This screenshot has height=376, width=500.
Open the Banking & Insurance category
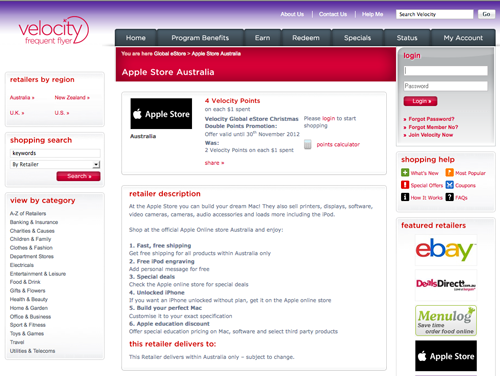click(x=34, y=222)
